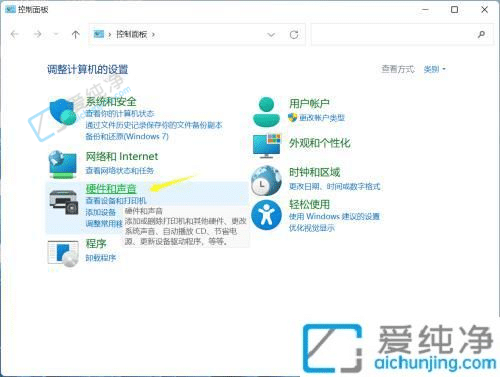Image resolution: width=500 pixels, height=377 pixels.
Task: Open 轻松使用 category heading
Action: coord(309,204)
